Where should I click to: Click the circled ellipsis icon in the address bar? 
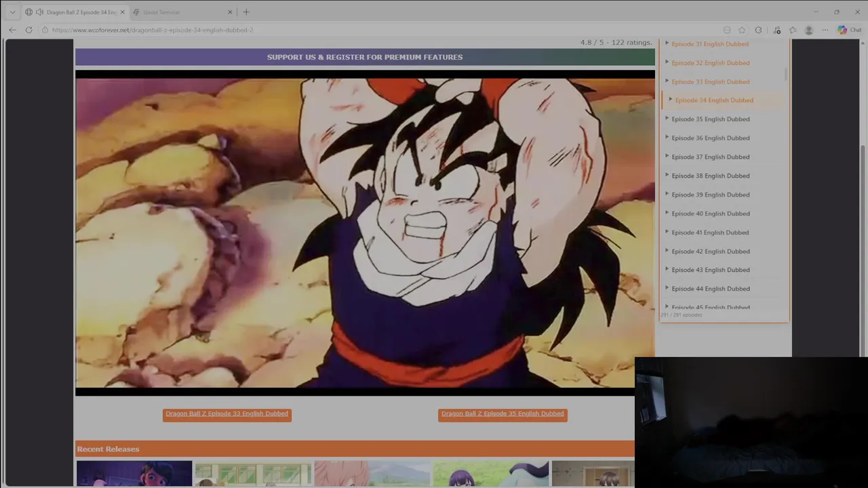[x=727, y=30]
